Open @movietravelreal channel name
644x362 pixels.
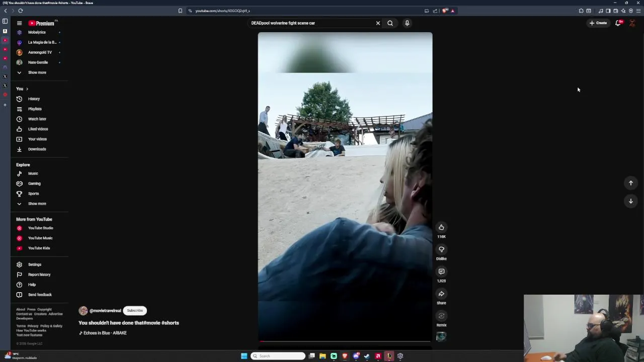[105, 311]
